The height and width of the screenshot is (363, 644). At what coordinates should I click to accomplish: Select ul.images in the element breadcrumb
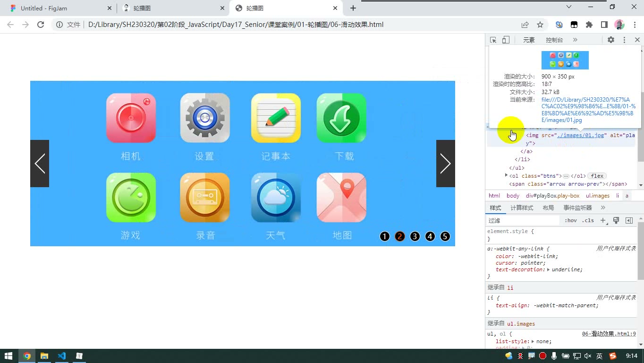pos(598,196)
